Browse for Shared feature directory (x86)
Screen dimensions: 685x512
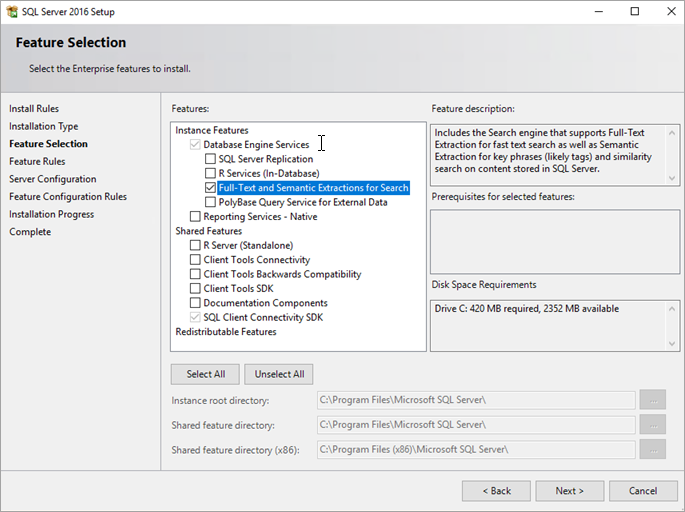[x=653, y=450]
